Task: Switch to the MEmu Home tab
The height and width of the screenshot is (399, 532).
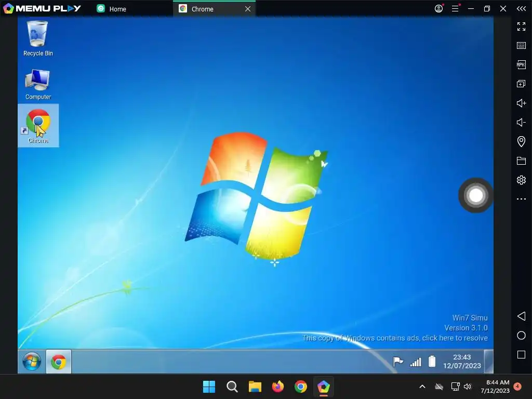Action: click(111, 9)
